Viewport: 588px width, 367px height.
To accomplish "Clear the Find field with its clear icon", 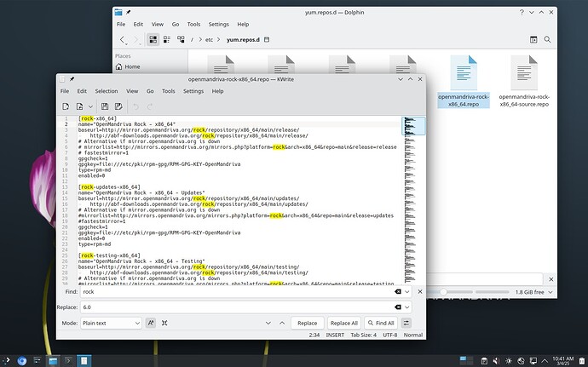I will [397, 292].
